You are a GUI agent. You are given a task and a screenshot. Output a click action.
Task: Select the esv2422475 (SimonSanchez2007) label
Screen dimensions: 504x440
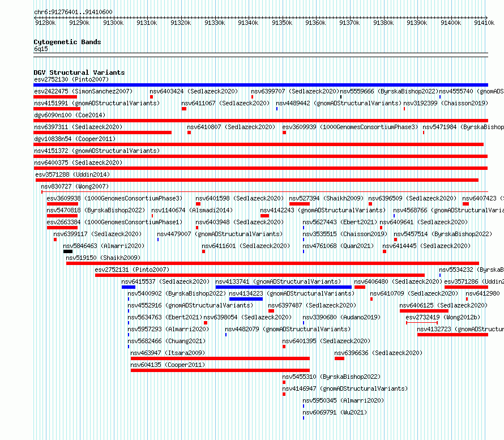click(83, 91)
